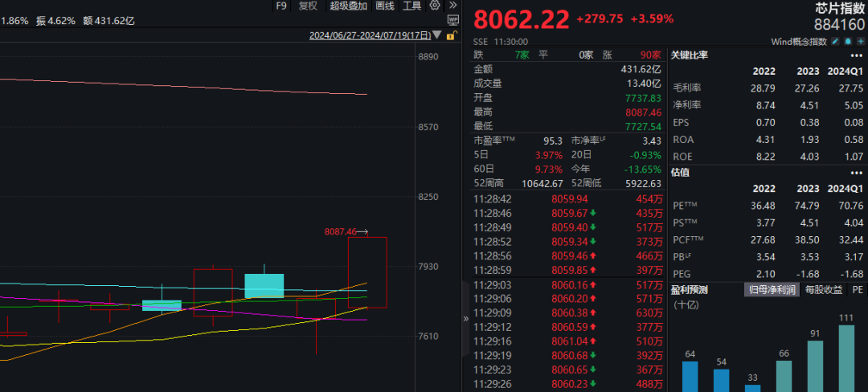Select the 画线 drawing tool
Screen dimensions: 868x392
coord(385,6)
